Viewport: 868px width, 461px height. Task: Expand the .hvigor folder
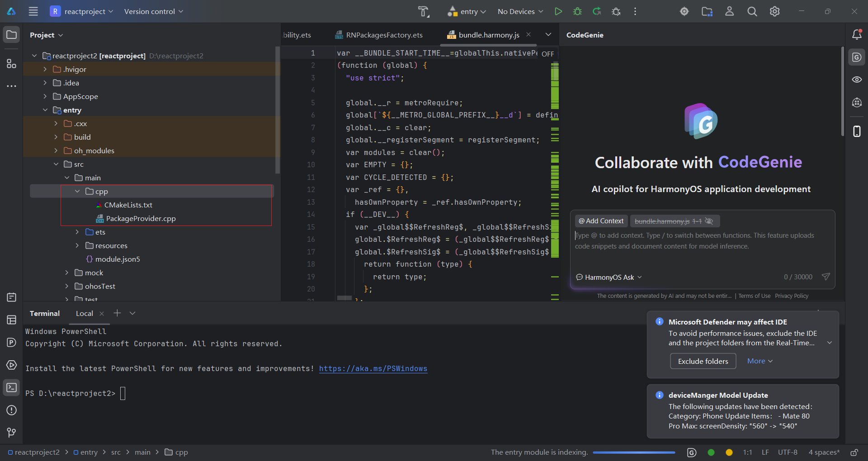point(45,69)
